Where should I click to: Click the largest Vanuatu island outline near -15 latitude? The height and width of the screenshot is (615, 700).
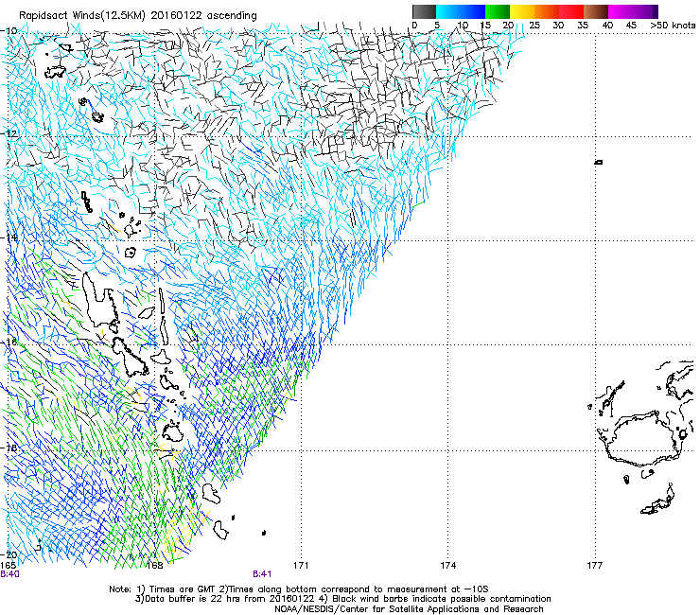(x=98, y=298)
